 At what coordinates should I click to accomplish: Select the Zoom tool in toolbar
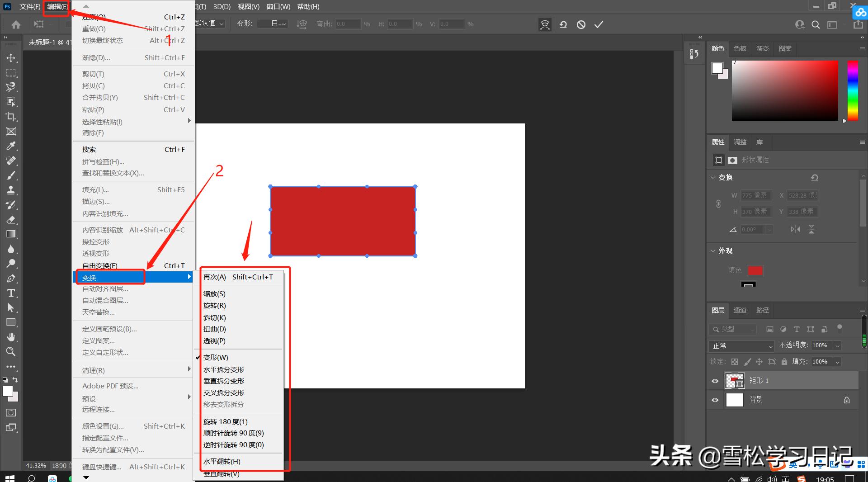click(11, 351)
